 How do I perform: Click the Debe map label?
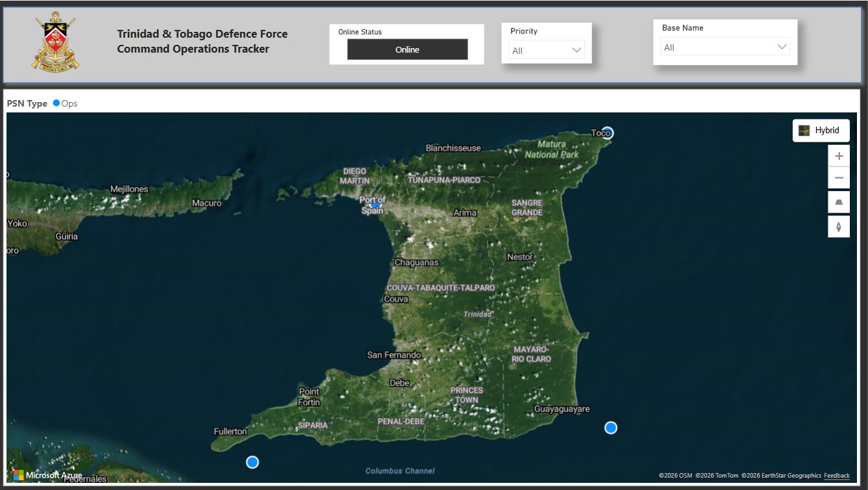[399, 383]
